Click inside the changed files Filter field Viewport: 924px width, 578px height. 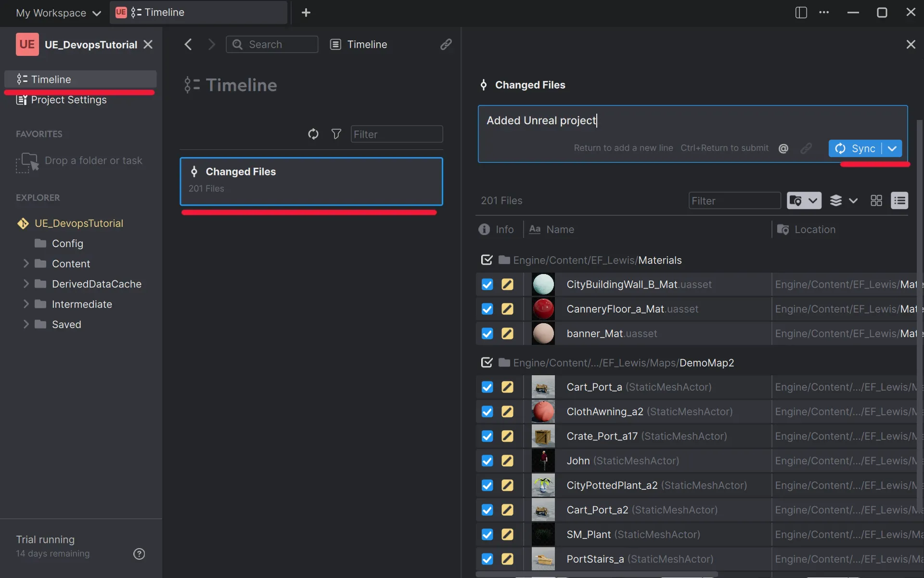(x=734, y=200)
